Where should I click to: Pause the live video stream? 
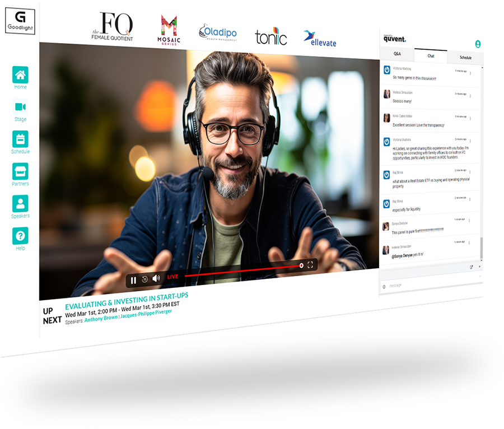pyautogui.click(x=133, y=280)
